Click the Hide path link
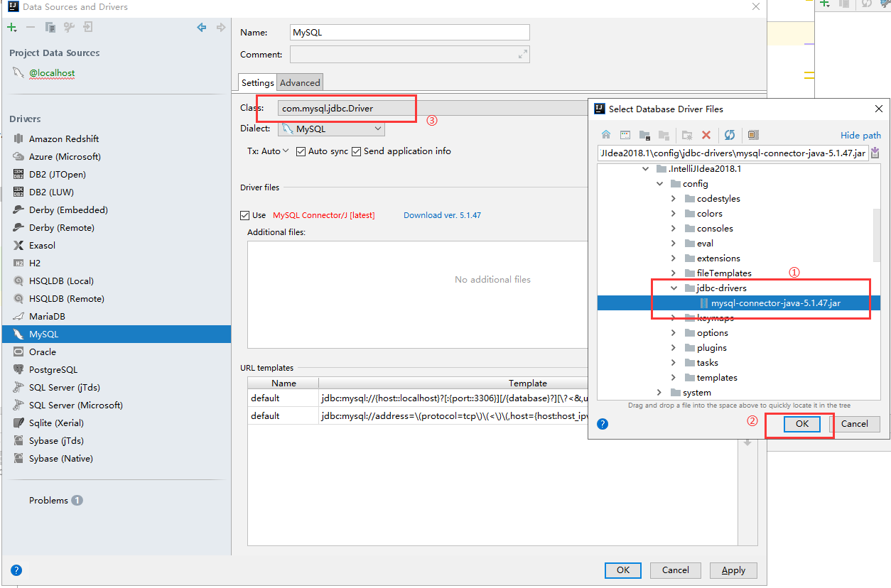891x588 pixels. [x=860, y=136]
